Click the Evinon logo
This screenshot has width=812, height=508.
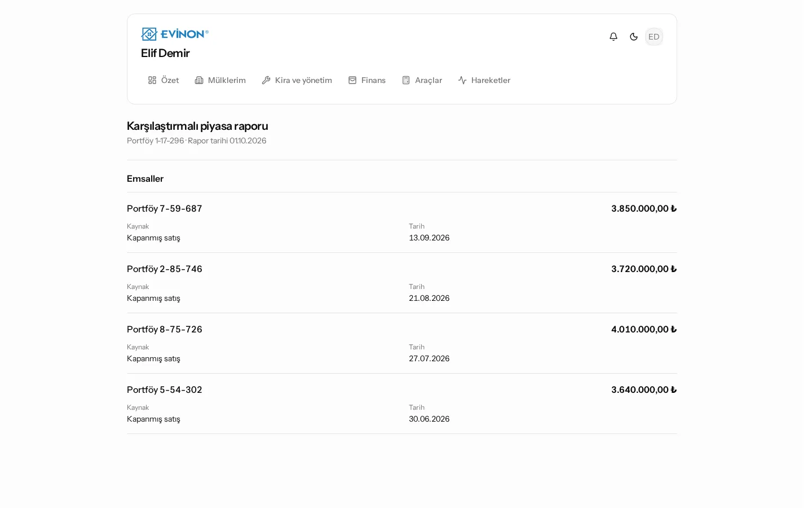click(175, 34)
